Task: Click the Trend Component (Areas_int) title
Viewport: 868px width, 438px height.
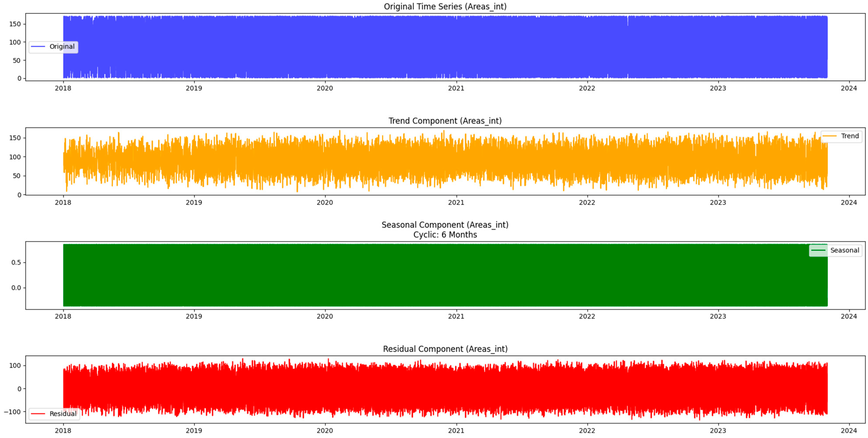Action: [x=445, y=121]
